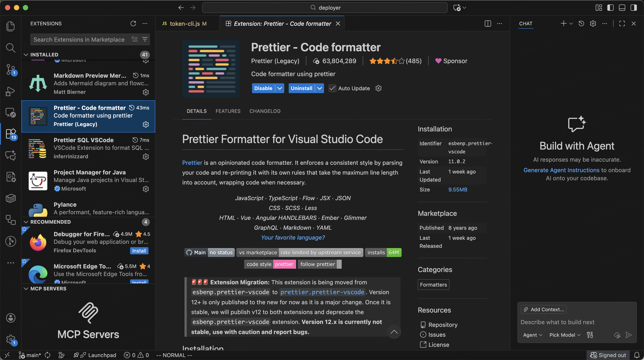Screen dimensions: 644x360
Task: Toggle the Auto Update checkbox
Action: point(332,88)
